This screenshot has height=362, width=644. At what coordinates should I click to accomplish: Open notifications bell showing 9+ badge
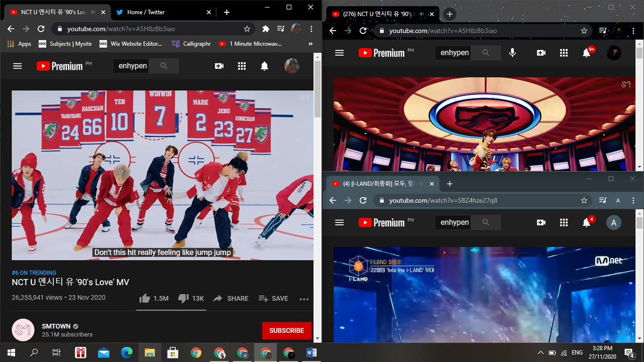click(587, 53)
